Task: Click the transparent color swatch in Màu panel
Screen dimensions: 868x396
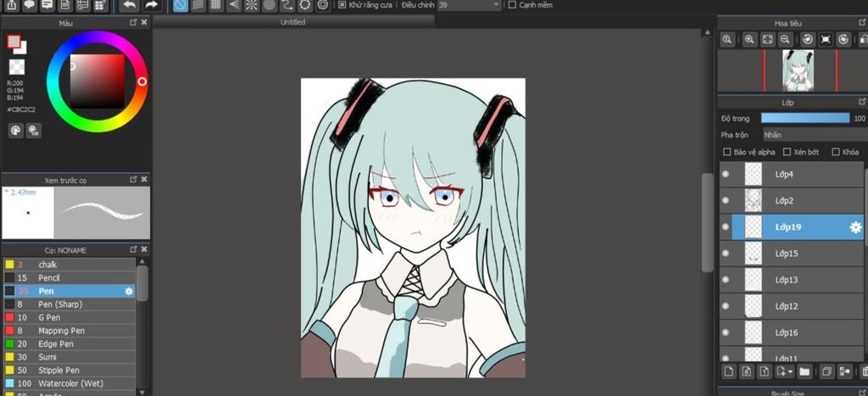Action: point(17,67)
